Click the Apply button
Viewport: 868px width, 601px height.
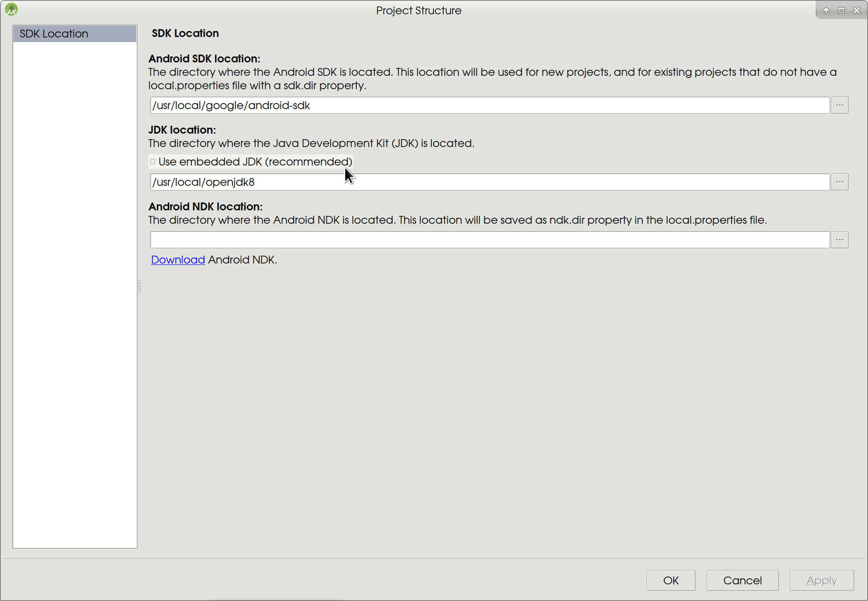(821, 580)
